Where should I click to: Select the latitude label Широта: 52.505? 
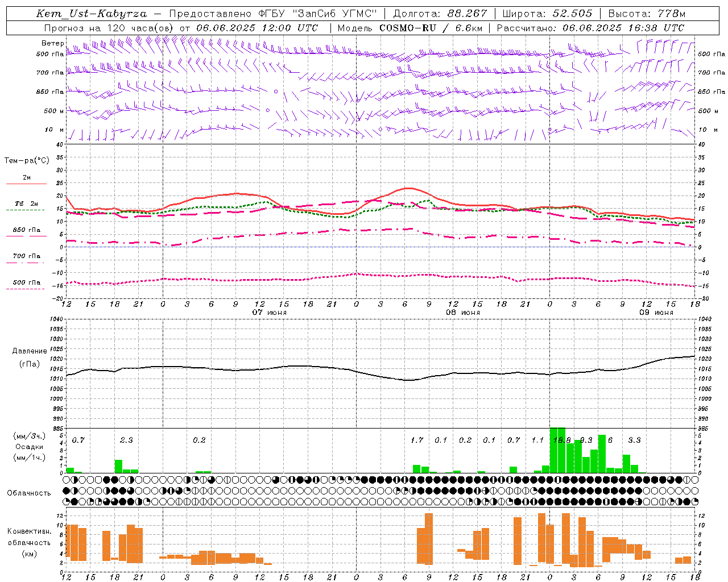pos(547,14)
